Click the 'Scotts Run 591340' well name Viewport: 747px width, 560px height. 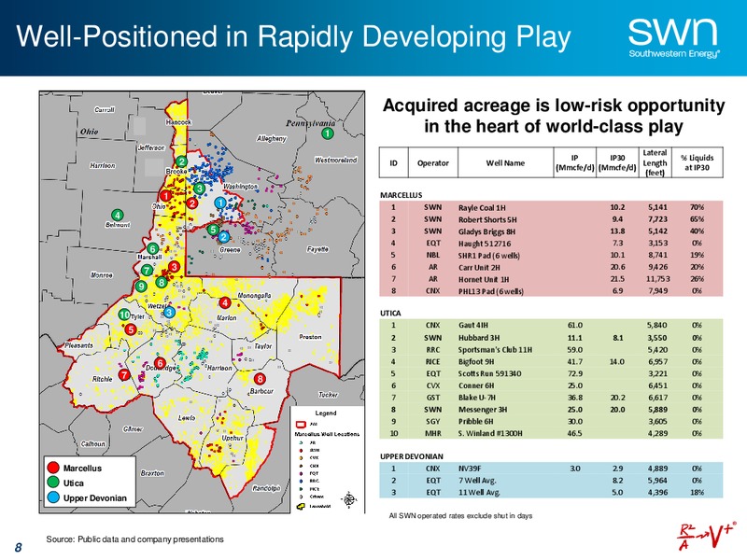[489, 374]
